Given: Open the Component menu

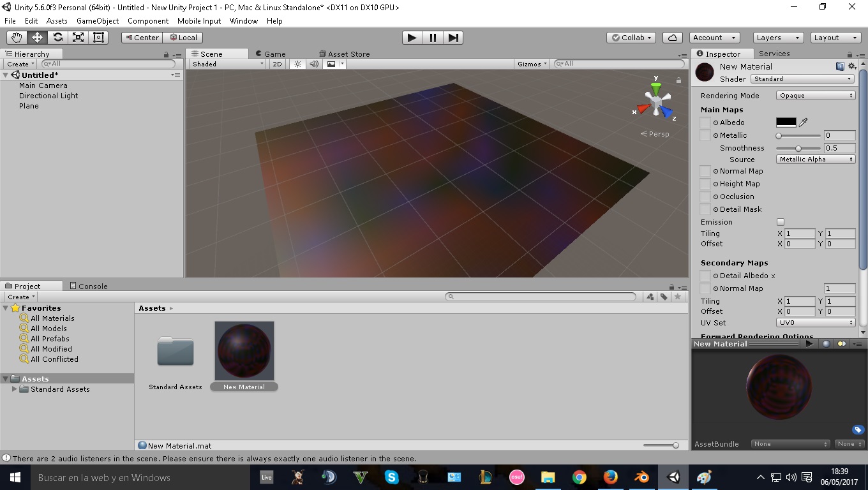Looking at the screenshot, I should coord(148,21).
